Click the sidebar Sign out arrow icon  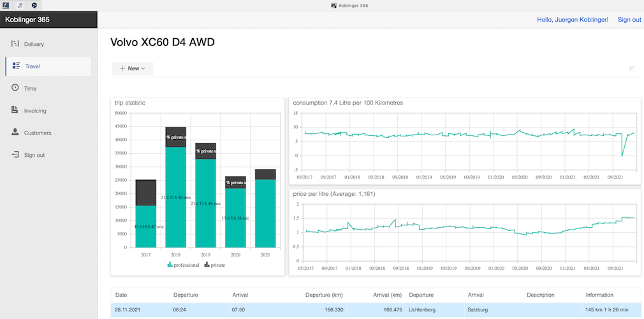coord(15,154)
